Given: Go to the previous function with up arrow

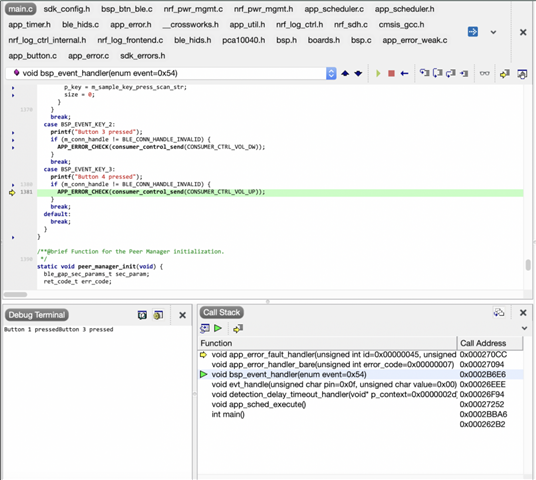Looking at the screenshot, I should pos(345,73).
